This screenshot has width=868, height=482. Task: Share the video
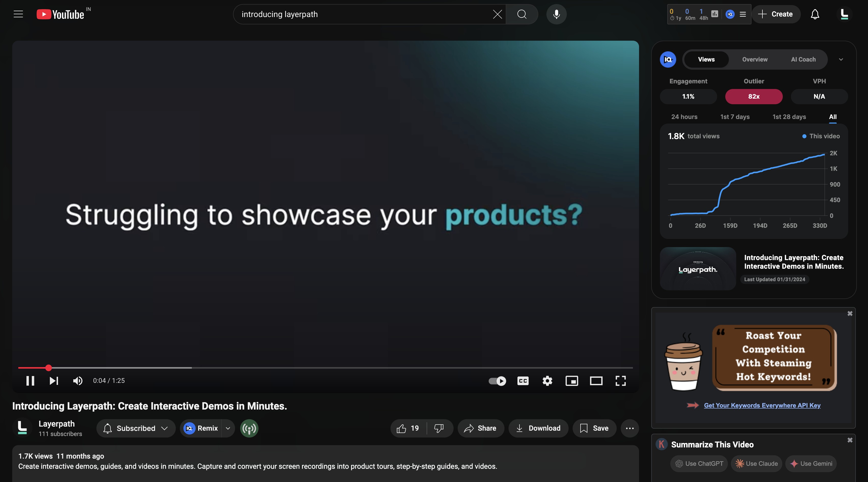481,428
